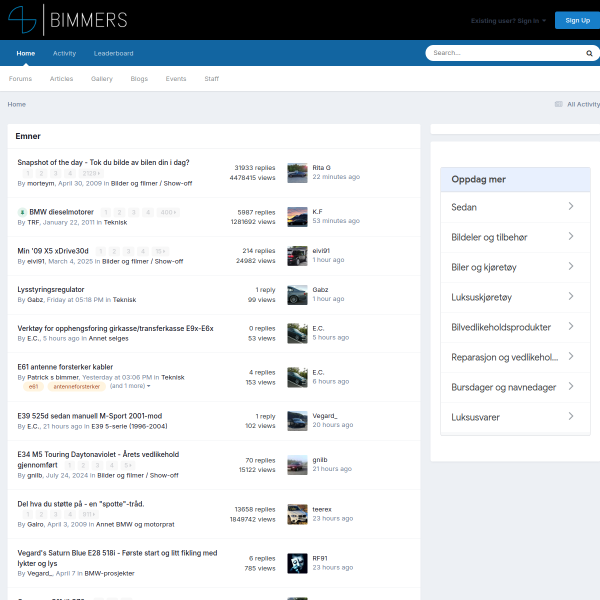Viewport: 600px width, 600px height.
Task: Open the Leaderboard tab
Action: pos(114,54)
